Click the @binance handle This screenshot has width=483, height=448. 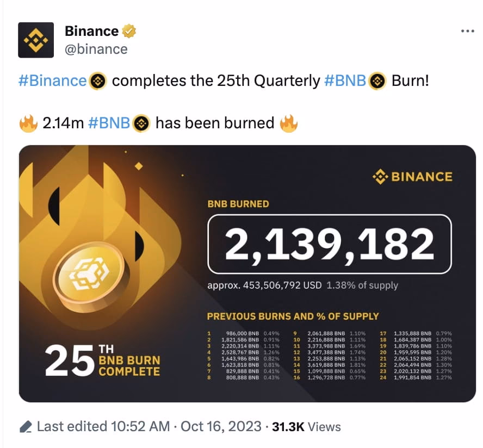tap(98, 49)
